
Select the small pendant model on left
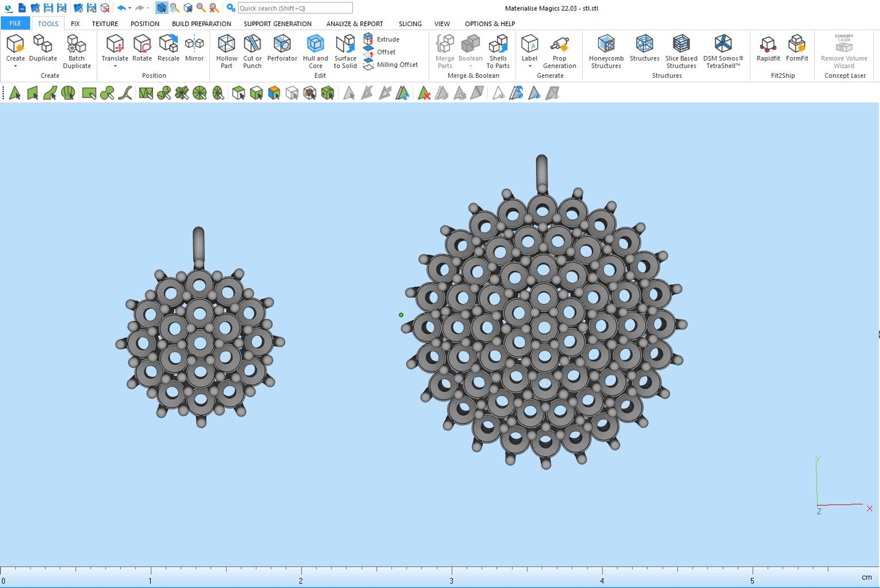click(200, 328)
